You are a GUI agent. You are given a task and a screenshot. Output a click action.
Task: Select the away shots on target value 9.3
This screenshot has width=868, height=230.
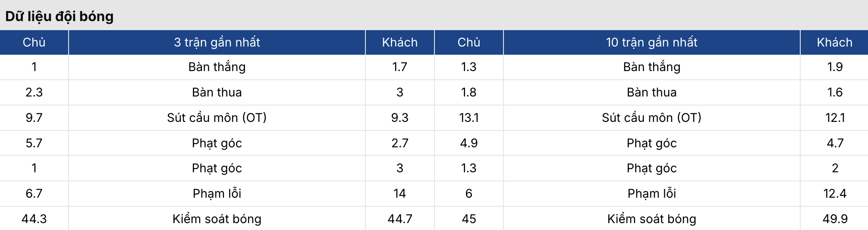click(x=399, y=118)
